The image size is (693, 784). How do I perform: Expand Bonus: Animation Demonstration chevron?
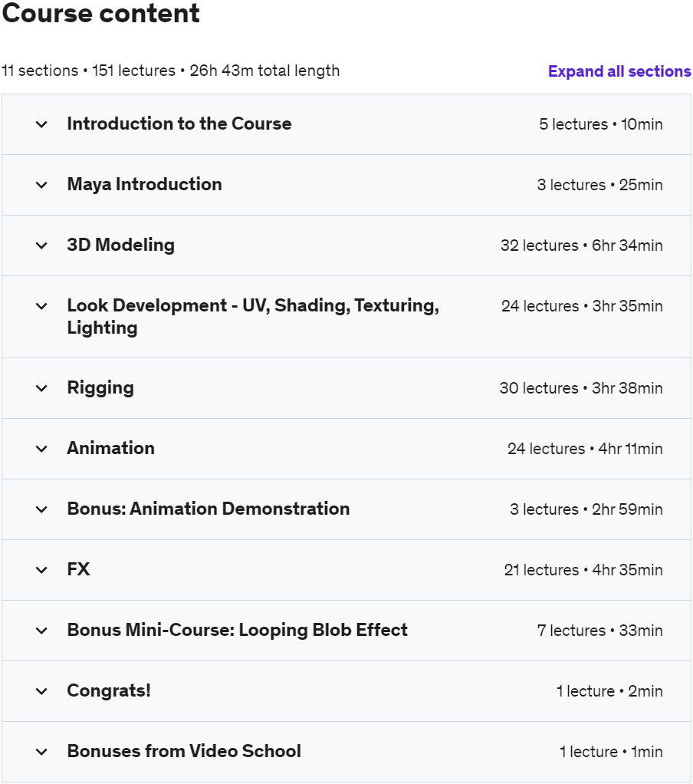click(x=41, y=509)
